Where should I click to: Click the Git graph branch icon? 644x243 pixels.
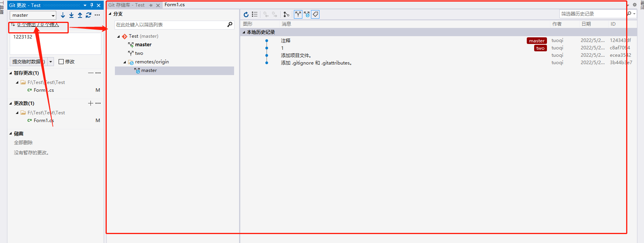click(286, 14)
